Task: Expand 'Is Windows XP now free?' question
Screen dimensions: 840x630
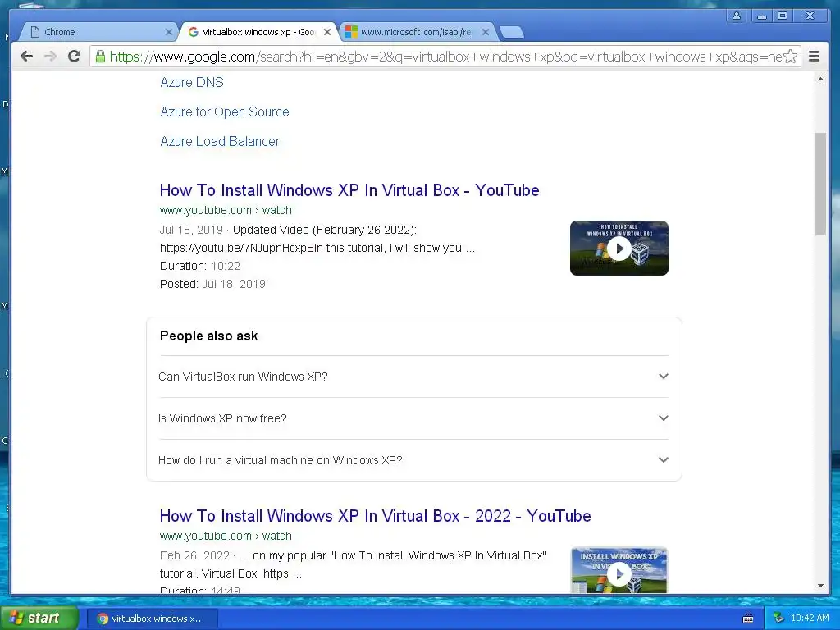Action: point(413,418)
